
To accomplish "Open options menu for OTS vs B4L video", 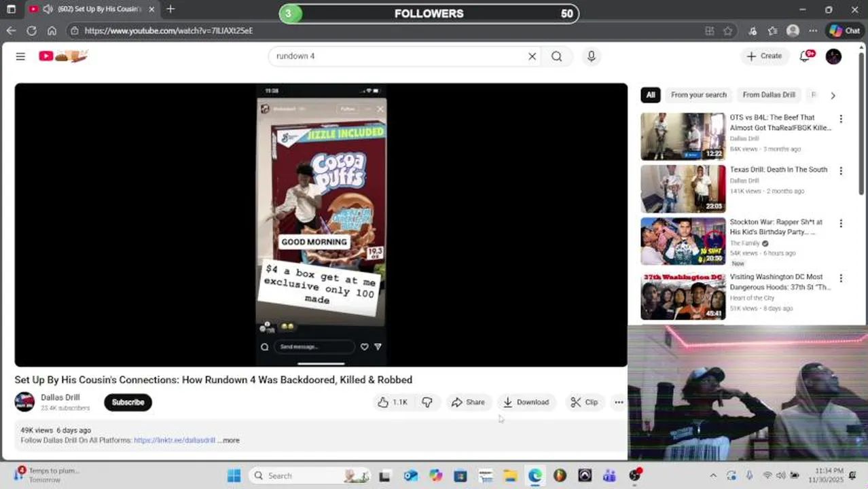I will click(x=841, y=119).
